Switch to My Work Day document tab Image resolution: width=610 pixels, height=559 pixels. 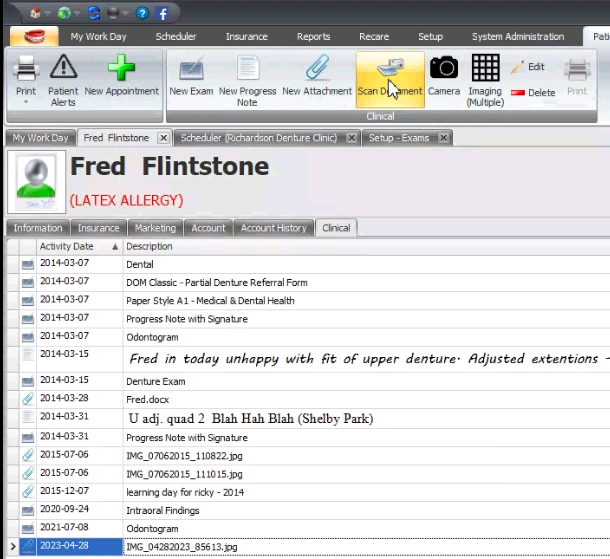click(40, 138)
